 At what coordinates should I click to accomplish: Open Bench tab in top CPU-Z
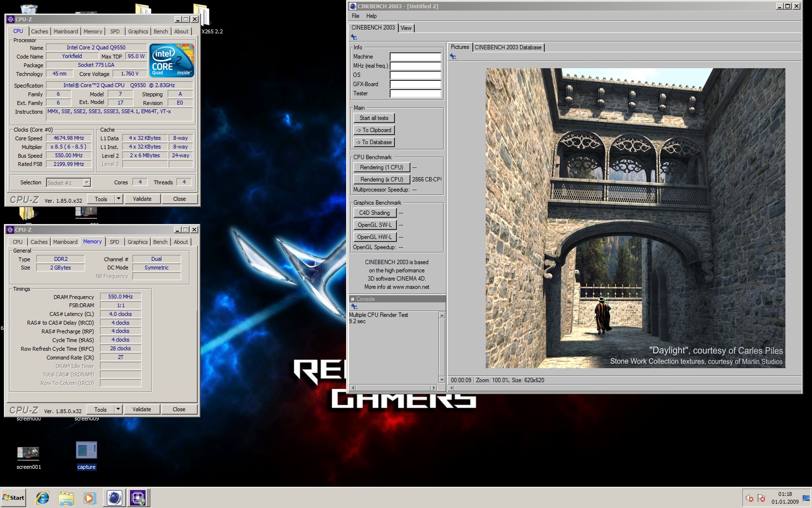[x=161, y=31]
